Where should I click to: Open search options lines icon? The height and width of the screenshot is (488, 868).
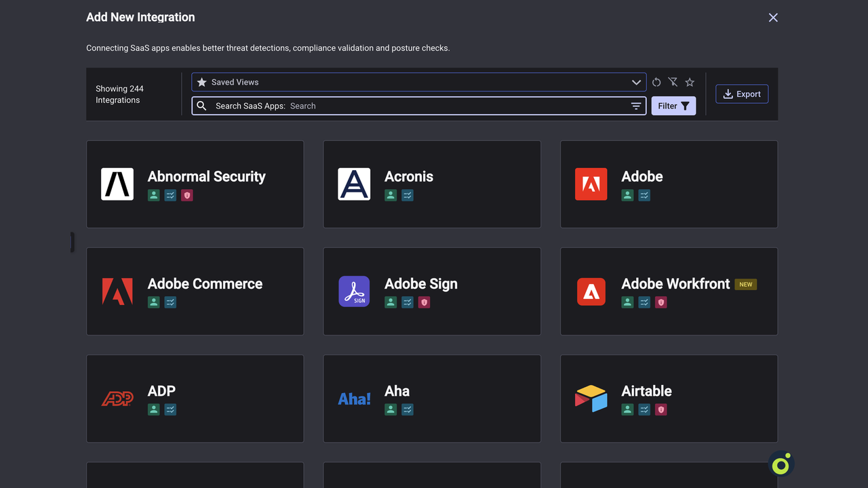[x=636, y=106]
